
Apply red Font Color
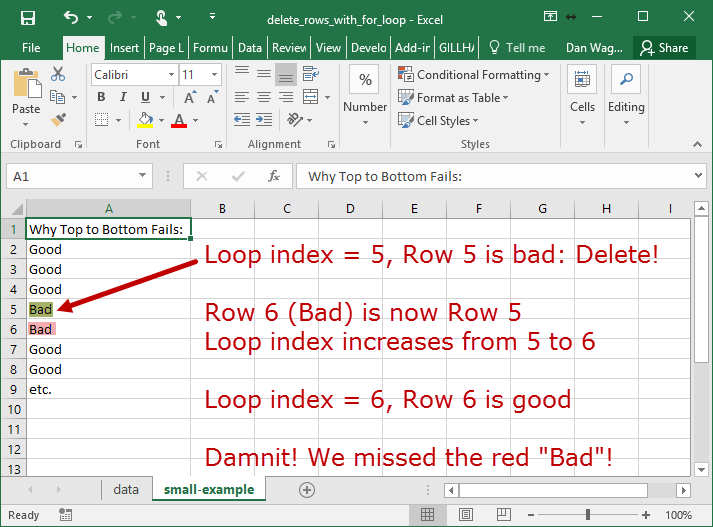179,120
